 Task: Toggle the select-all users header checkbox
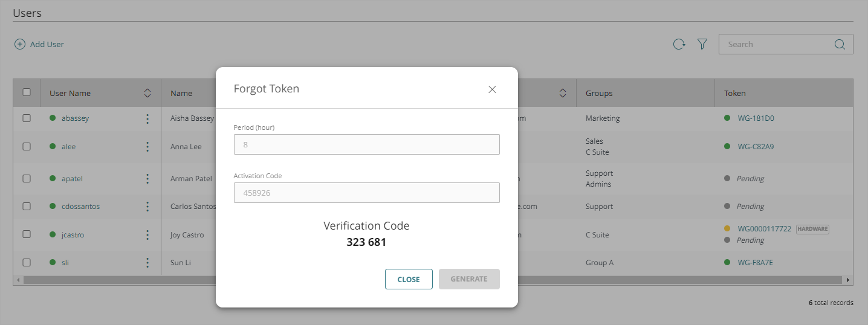point(27,92)
